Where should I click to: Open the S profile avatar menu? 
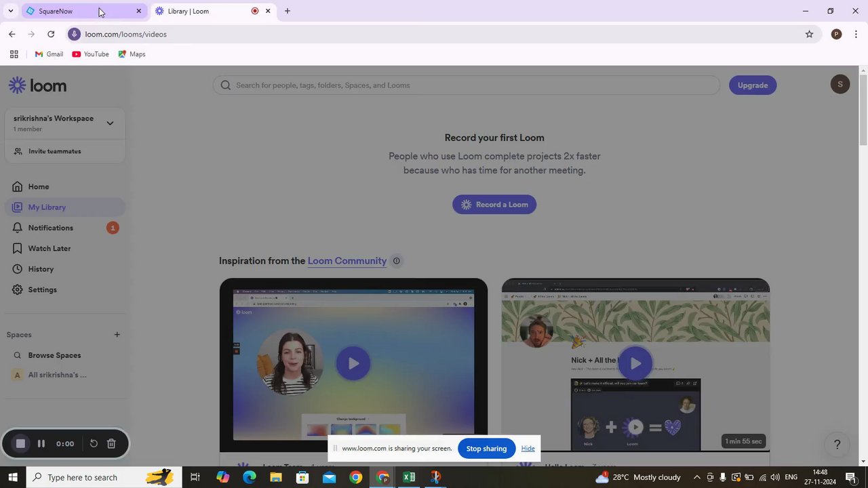tap(840, 84)
